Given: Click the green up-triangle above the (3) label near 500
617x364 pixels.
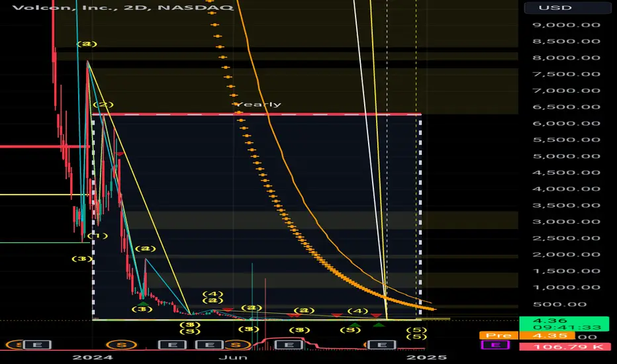Looking at the screenshot, I should pyautogui.click(x=142, y=303).
